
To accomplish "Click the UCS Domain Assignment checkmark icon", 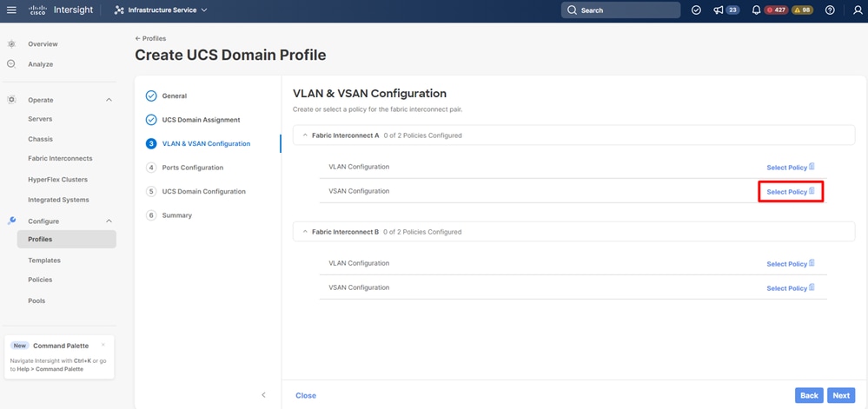I will [x=151, y=120].
